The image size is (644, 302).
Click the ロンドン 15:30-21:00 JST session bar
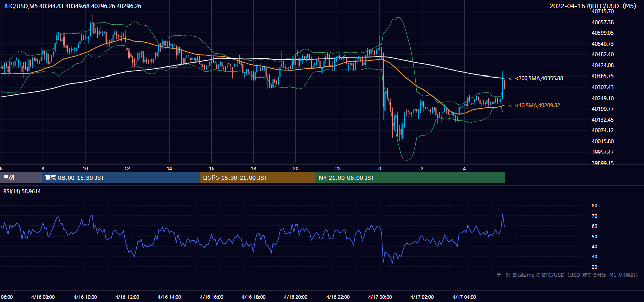(258, 178)
